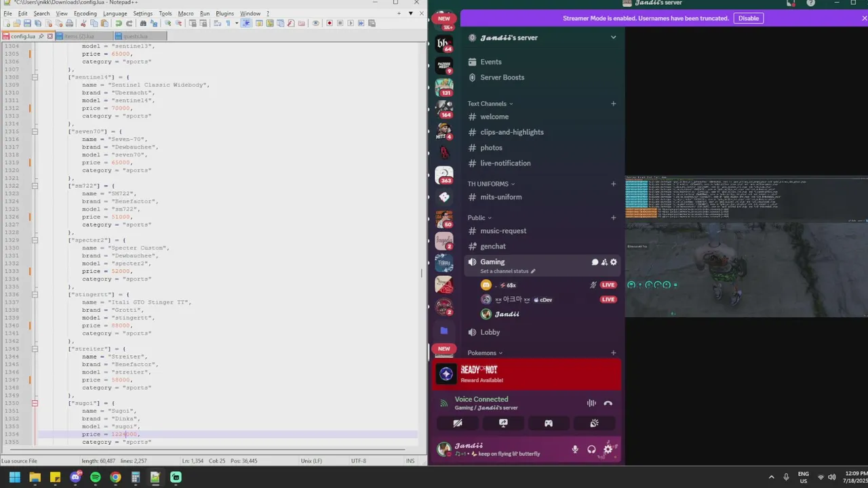The height and width of the screenshot is (488, 868).
Task: Open Discord noise suppression waveform icon
Action: click(591, 403)
